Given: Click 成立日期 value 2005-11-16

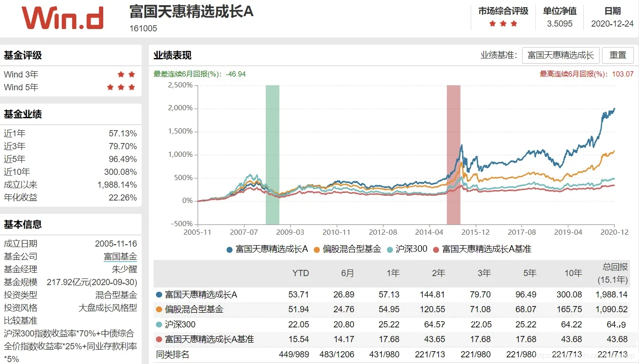Looking at the screenshot, I should click(116, 244).
